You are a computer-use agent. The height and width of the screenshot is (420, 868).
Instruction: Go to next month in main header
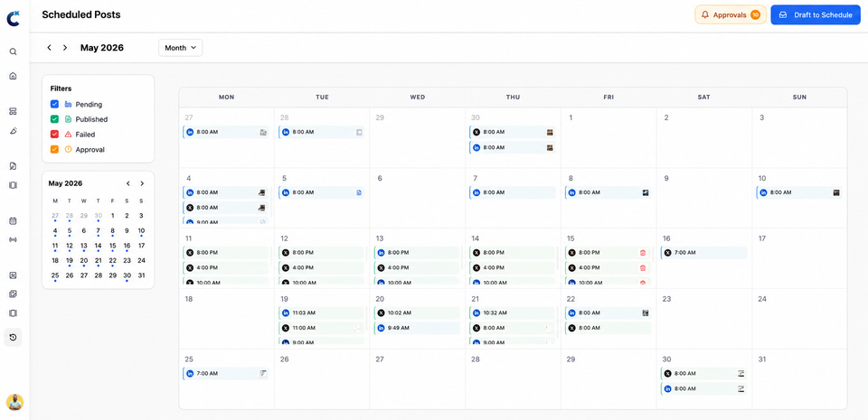(65, 48)
